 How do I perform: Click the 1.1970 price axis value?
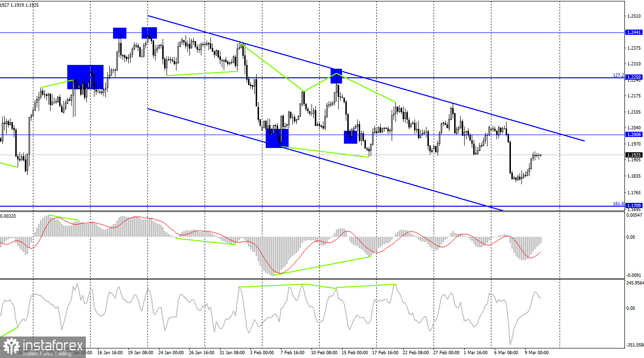[x=634, y=144]
